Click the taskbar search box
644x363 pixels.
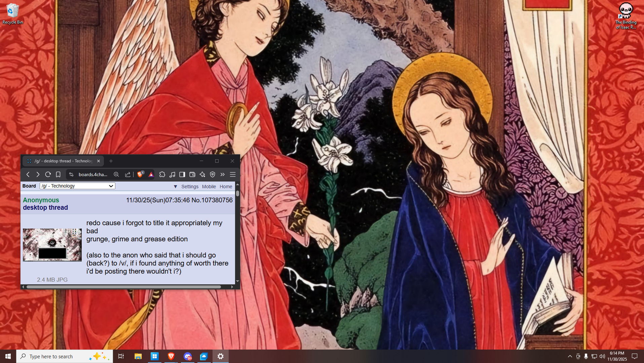[65, 356]
